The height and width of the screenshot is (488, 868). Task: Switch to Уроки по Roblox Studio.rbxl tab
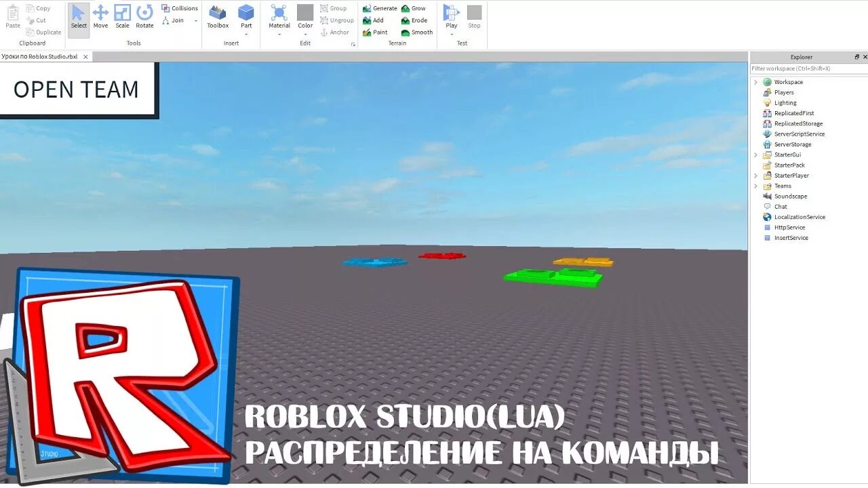(x=40, y=57)
